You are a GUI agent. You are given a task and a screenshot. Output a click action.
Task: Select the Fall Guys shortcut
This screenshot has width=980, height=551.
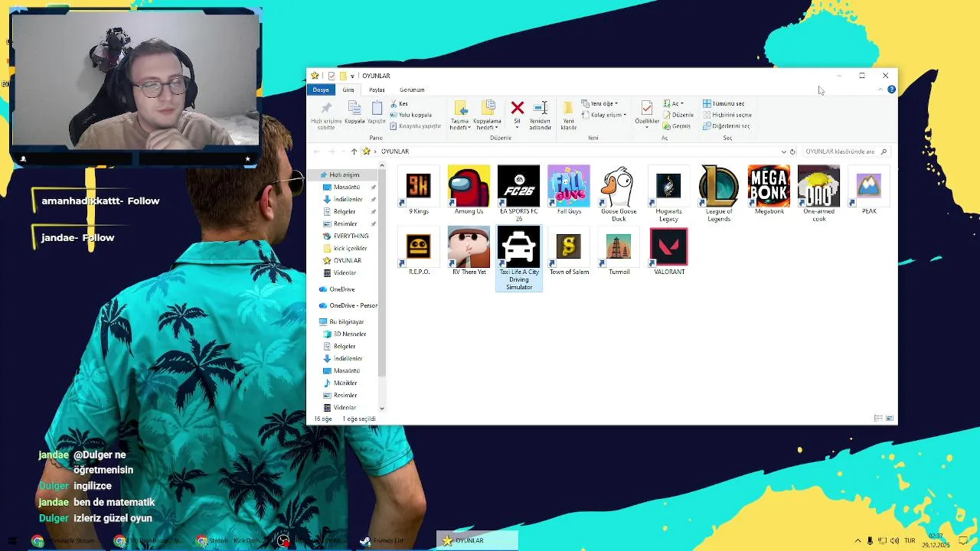pos(569,191)
